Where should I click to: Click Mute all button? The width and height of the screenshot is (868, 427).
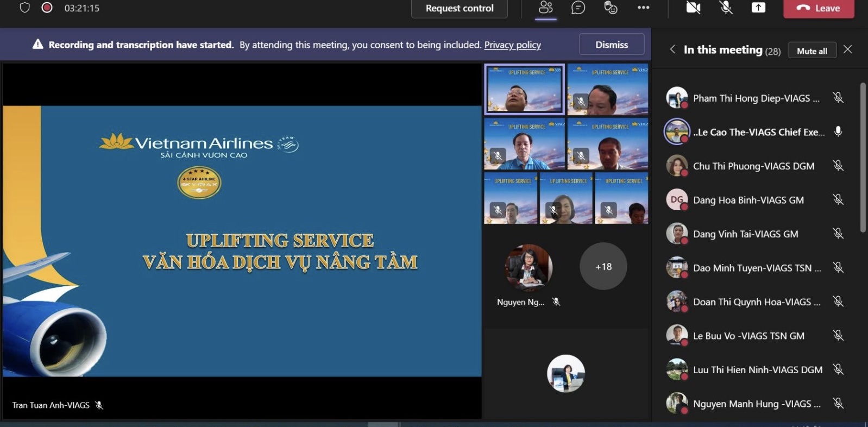click(x=812, y=51)
